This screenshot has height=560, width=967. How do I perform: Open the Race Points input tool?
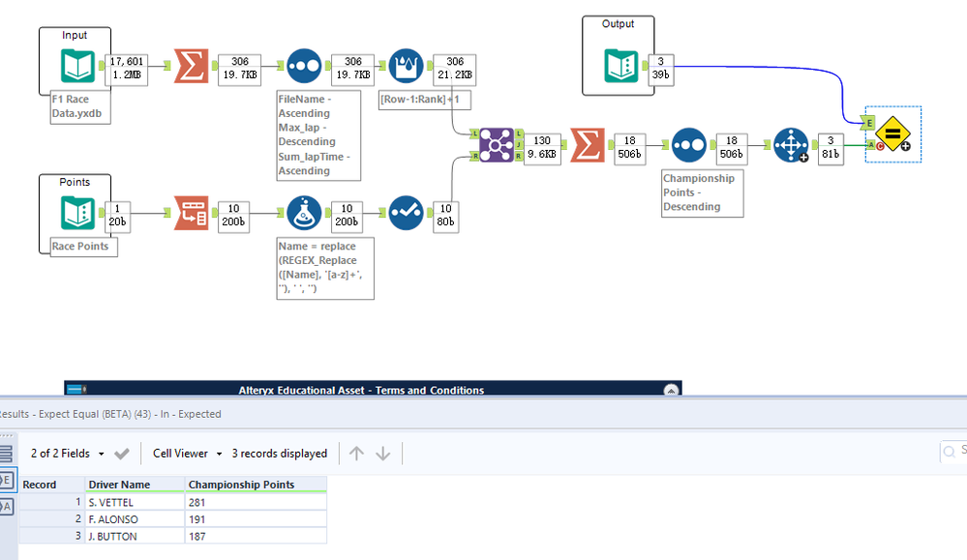click(76, 213)
